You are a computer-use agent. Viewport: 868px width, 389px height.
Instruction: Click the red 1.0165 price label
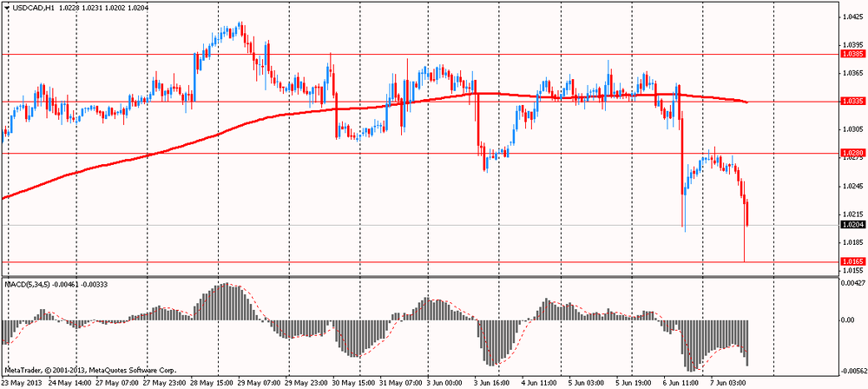(852, 261)
